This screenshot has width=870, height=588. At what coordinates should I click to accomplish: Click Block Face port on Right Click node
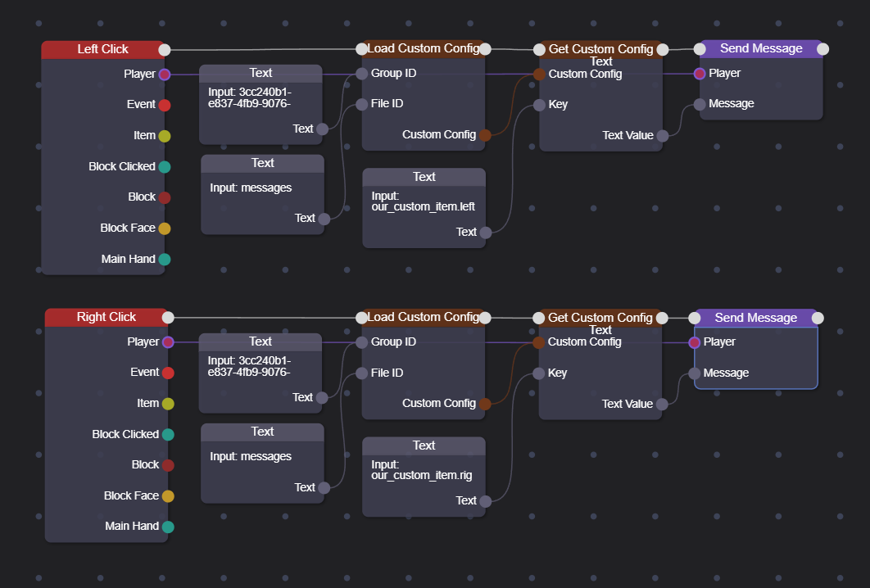point(168,496)
